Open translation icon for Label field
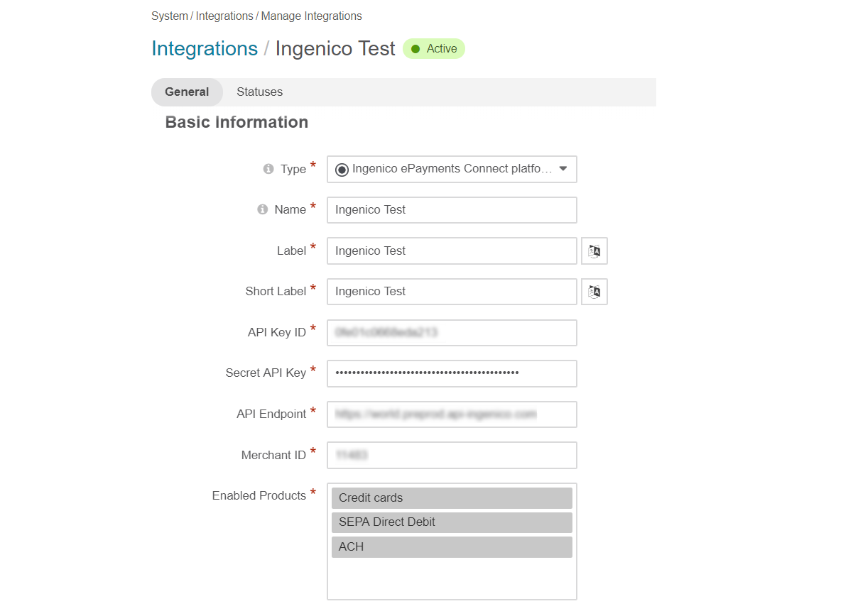 (594, 251)
